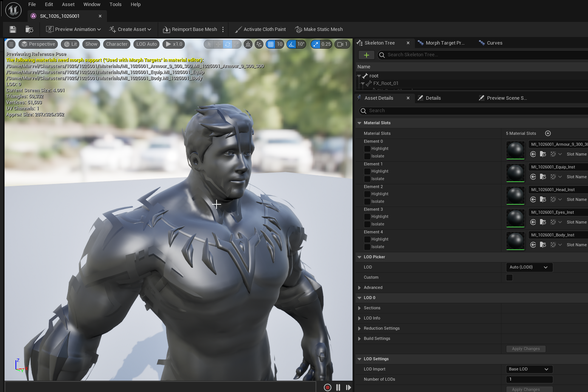Click the Browse to asset in Content Browser icon
The width and height of the screenshot is (588, 392).
point(29,29)
